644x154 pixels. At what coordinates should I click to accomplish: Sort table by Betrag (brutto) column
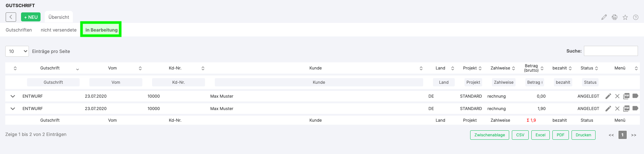[534, 68]
